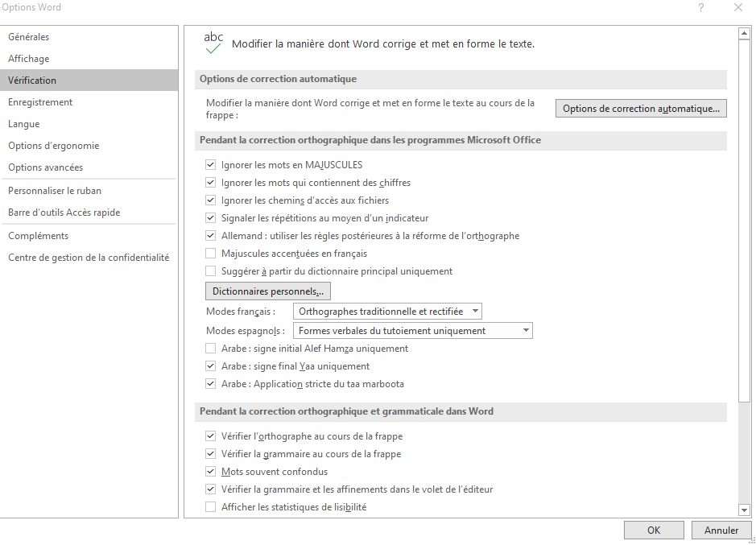
Task: Confirm with the OK button
Action: pos(654,530)
